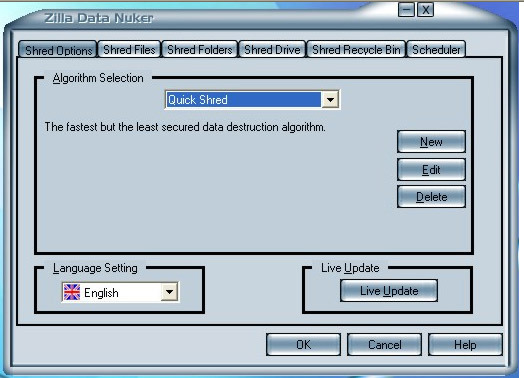Click the Algorithm Selection group label
This screenshot has height=378, width=524.
(x=98, y=78)
